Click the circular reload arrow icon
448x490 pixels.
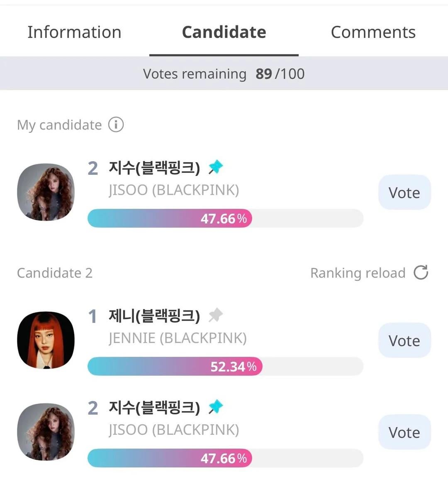[x=421, y=273]
